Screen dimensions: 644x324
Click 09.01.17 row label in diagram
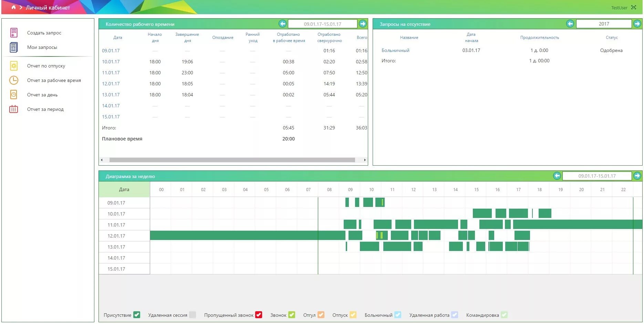[x=116, y=203]
